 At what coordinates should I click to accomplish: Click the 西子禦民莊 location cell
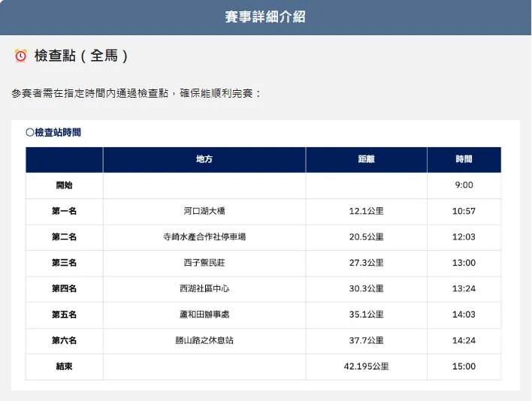[x=204, y=263]
